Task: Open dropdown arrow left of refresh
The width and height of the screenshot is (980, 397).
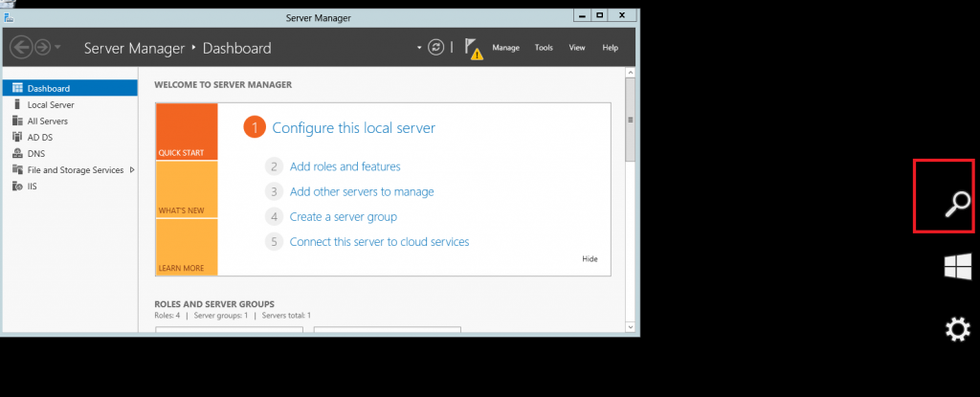Action: (418, 48)
